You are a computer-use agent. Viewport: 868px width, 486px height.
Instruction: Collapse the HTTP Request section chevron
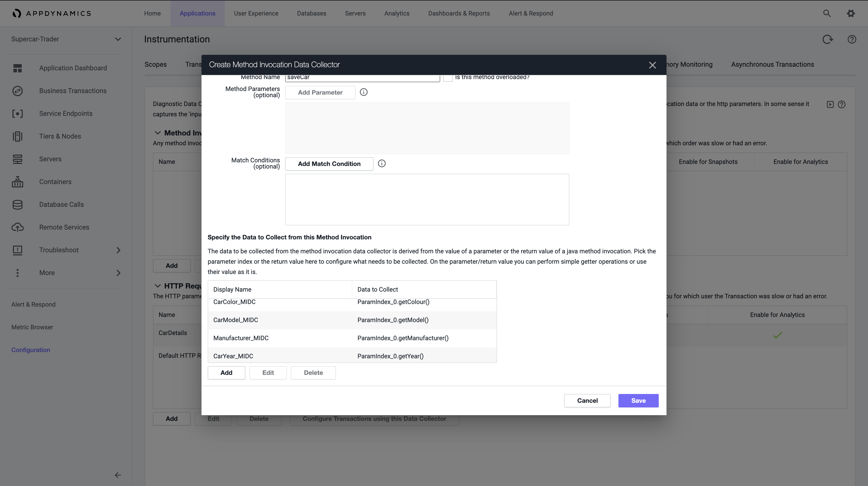pyautogui.click(x=157, y=286)
